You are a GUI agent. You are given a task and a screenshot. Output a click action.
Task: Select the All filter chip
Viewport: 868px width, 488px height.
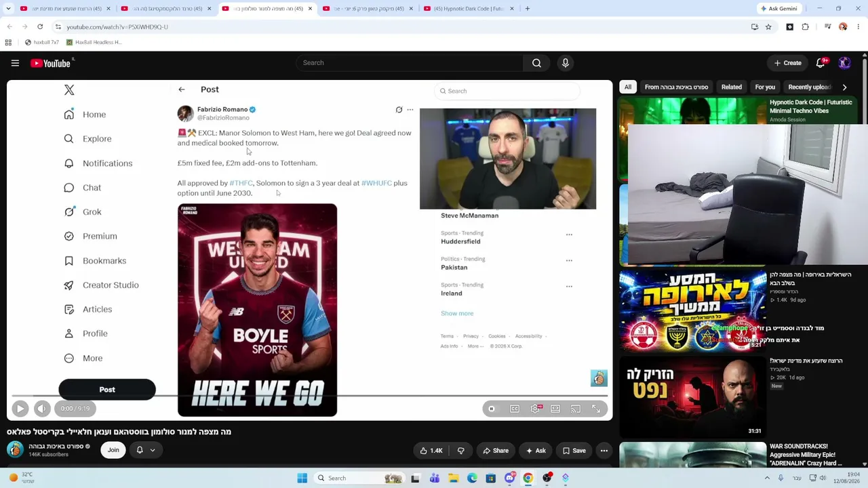[628, 87]
